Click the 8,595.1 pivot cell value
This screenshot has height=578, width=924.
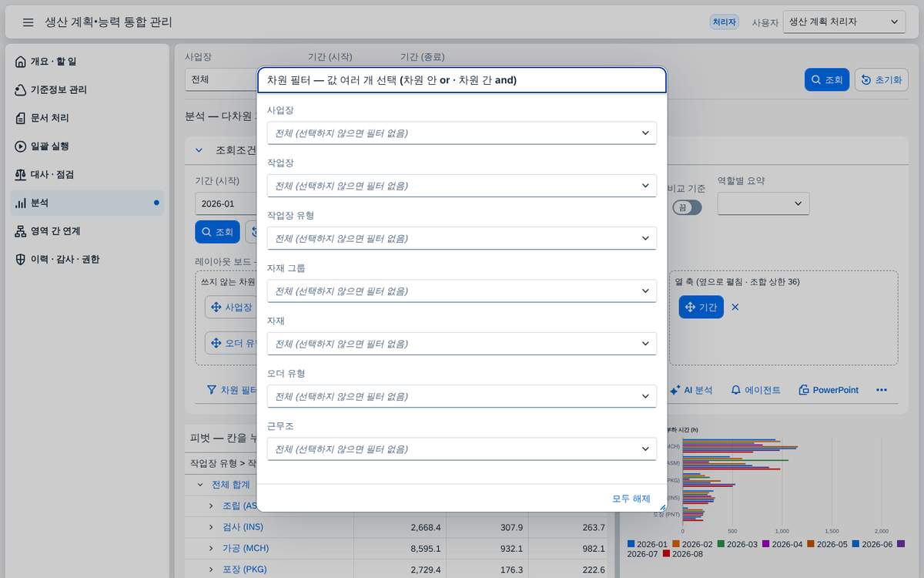click(427, 548)
